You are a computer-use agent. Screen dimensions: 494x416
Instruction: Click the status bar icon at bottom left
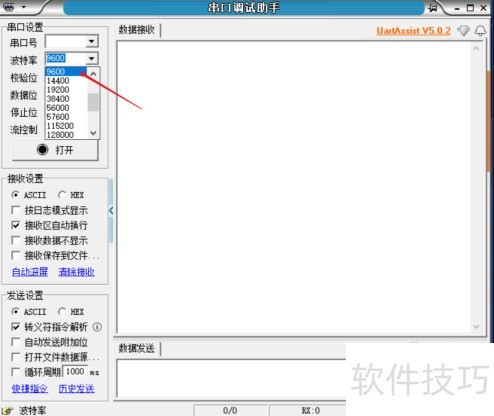tap(7, 411)
